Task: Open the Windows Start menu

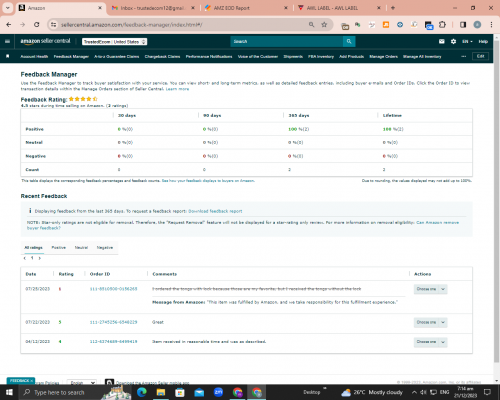Action: [x=9, y=392]
